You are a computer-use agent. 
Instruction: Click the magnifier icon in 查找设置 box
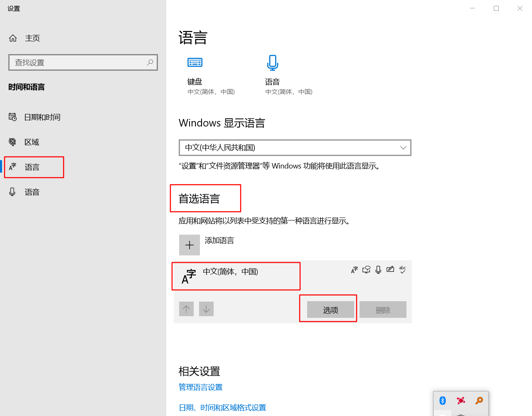(x=150, y=62)
